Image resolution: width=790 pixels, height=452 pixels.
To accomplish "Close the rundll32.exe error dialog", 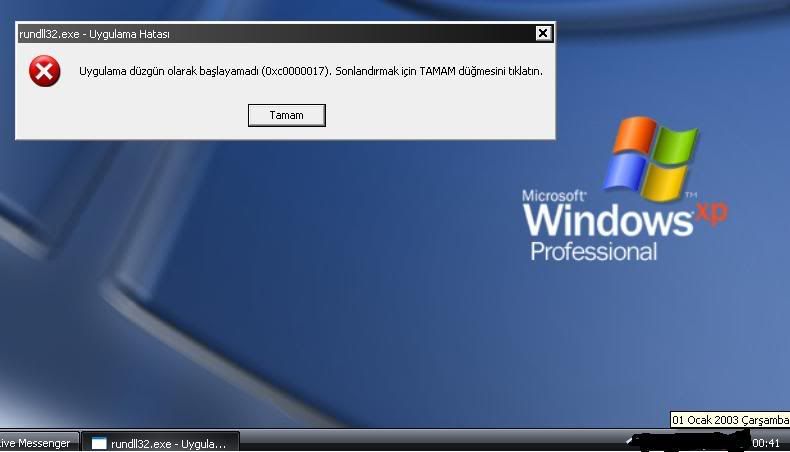I will point(543,33).
